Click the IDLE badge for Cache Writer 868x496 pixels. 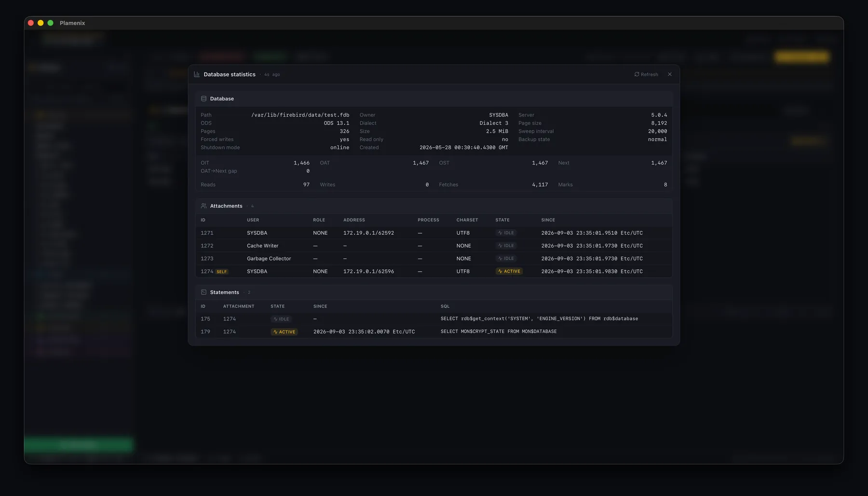[x=506, y=246]
